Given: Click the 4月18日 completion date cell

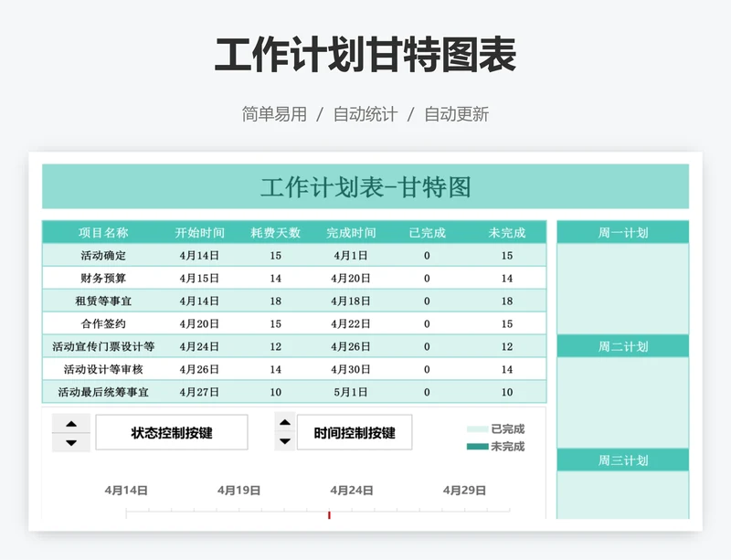Looking at the screenshot, I should [x=351, y=301].
